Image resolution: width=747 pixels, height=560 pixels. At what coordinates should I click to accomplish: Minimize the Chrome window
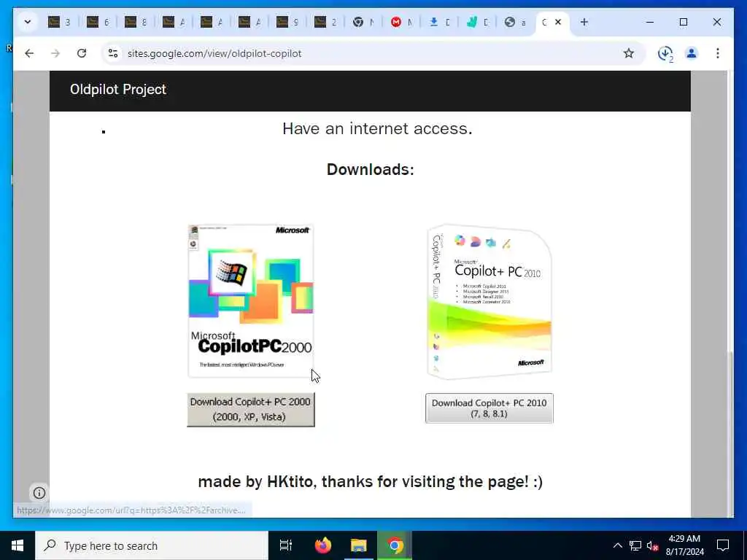coord(650,22)
